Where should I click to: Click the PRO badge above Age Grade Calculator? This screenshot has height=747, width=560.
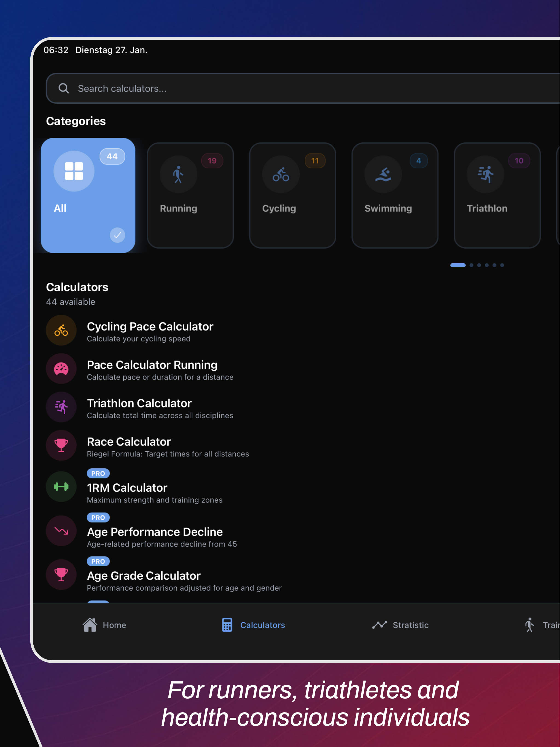98,561
